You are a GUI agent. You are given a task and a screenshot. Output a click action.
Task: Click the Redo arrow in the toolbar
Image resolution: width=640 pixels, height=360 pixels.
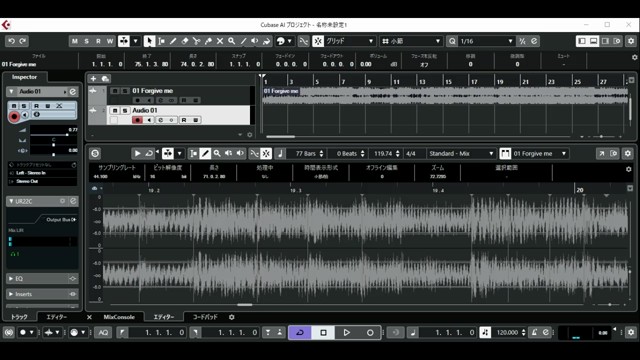point(23,41)
